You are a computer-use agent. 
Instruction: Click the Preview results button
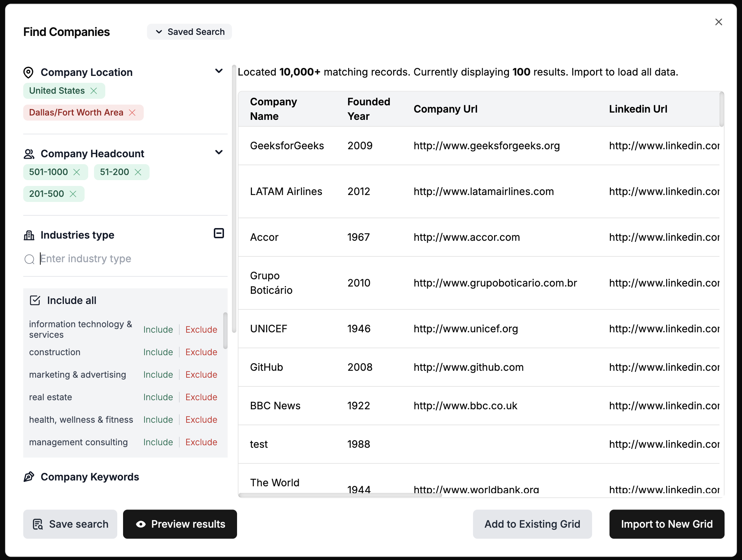(x=180, y=524)
